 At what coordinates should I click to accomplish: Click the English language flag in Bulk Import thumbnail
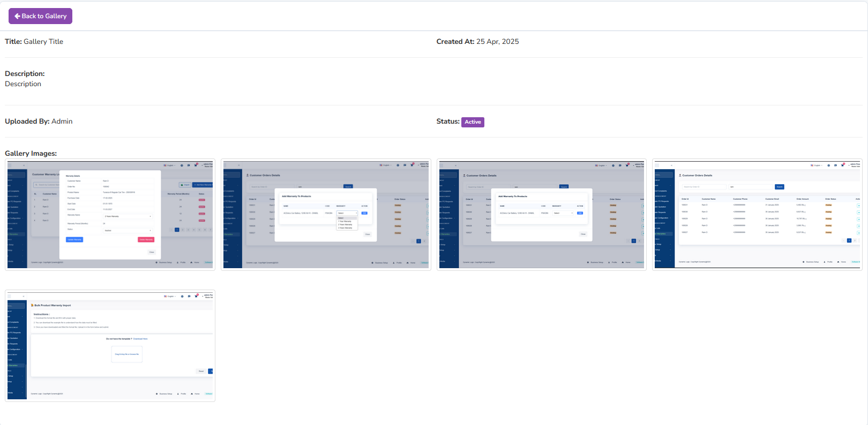pos(166,296)
